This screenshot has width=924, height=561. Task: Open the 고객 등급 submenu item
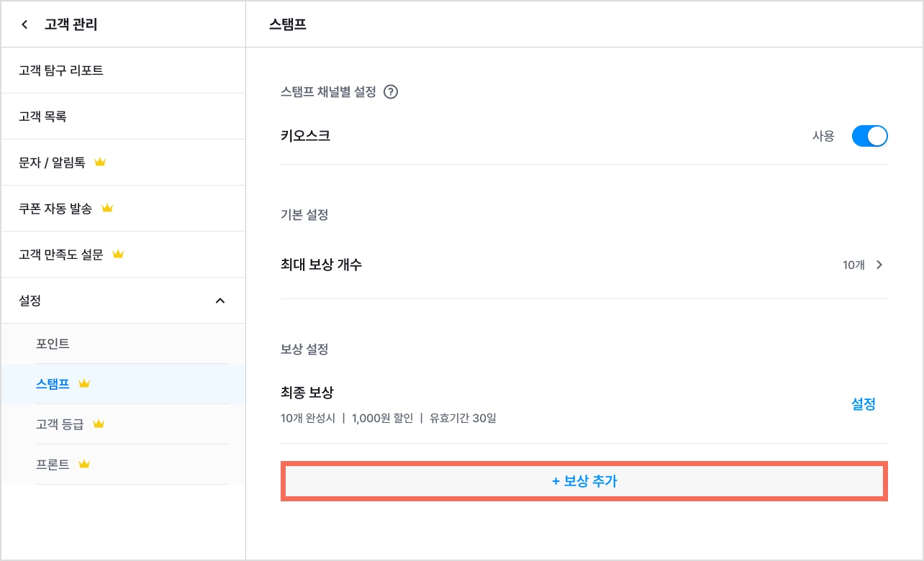tap(123, 424)
